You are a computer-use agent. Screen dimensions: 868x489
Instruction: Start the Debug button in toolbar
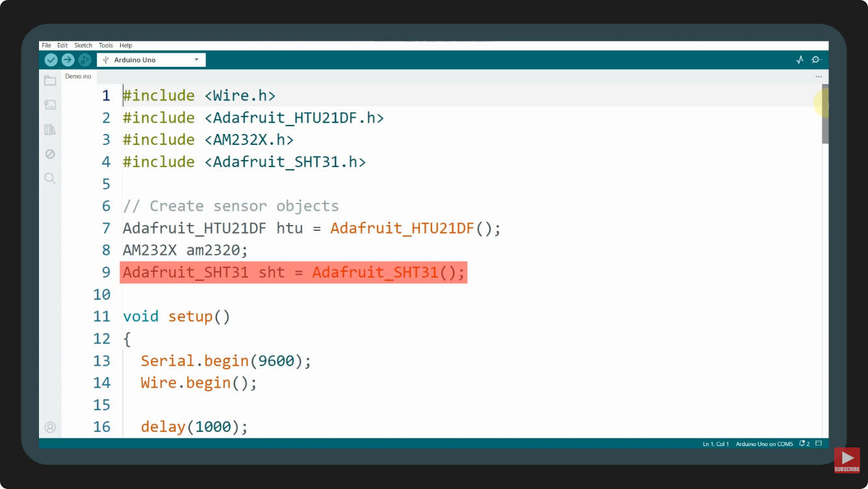85,60
